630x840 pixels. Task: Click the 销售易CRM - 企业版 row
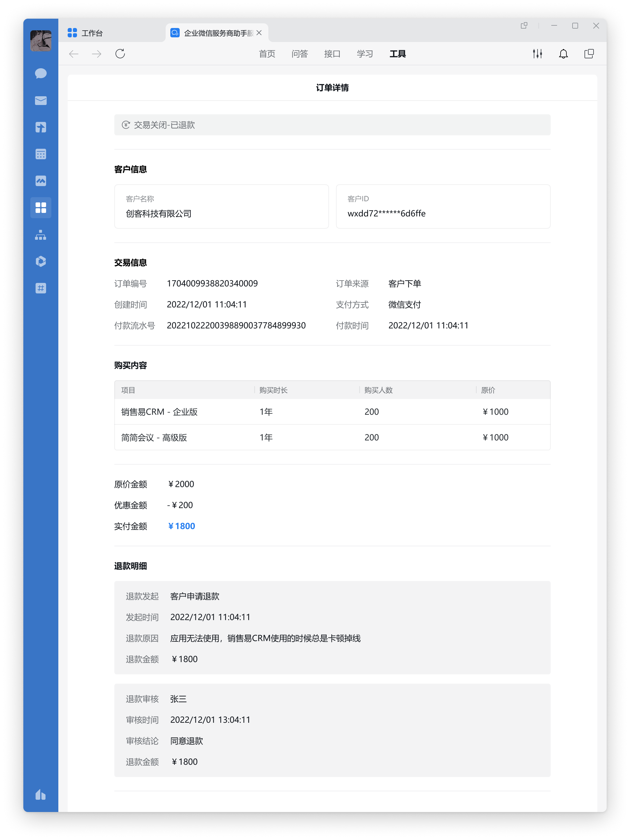coord(332,412)
